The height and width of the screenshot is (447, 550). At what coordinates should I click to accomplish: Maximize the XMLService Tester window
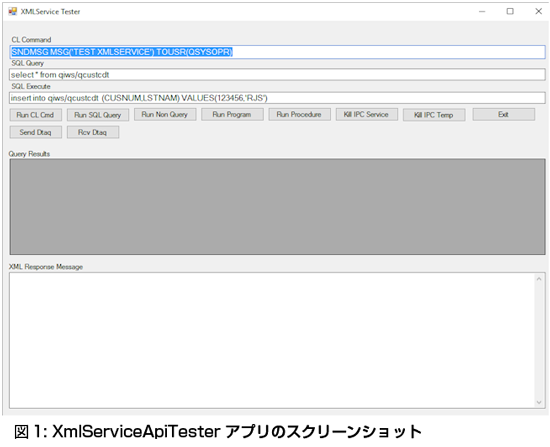point(510,11)
